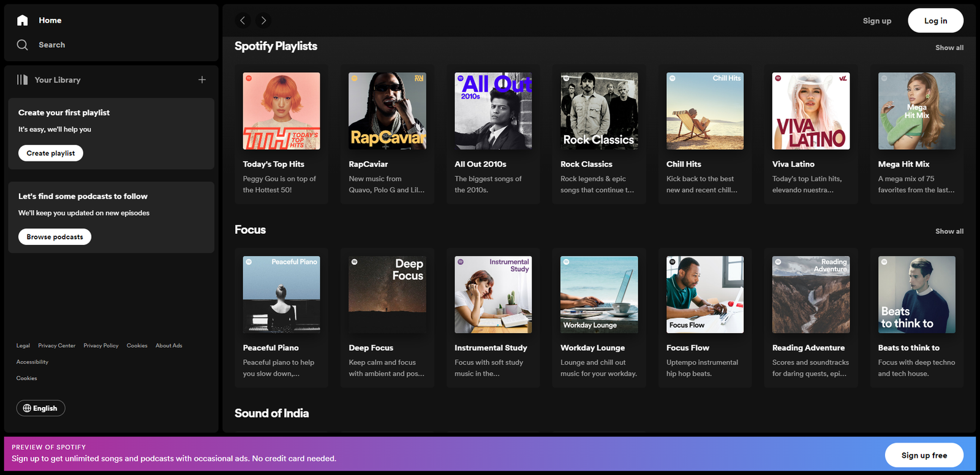
Task: Select the Home menu label
Action: click(x=50, y=20)
